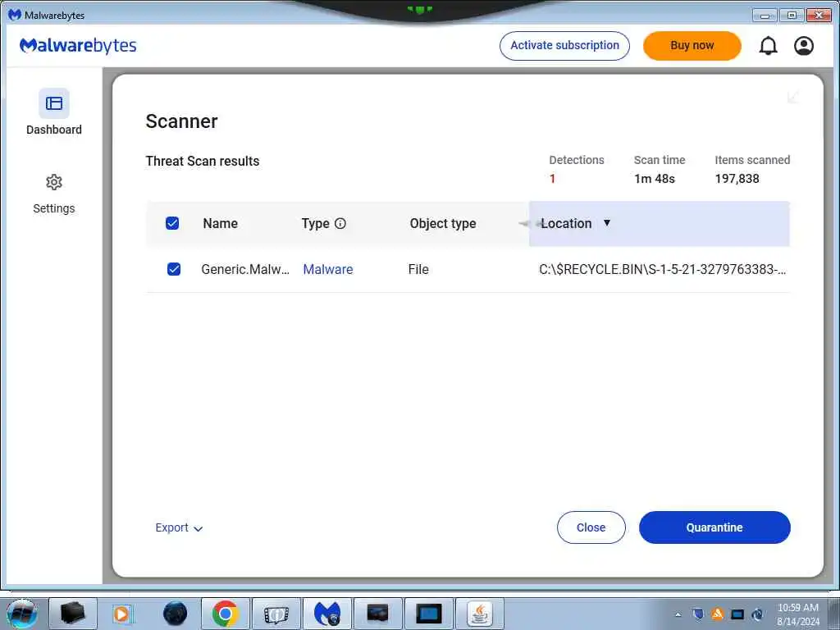Viewport: 840px width, 630px height.
Task: Open Google Chrome from the taskbar
Action: 226,614
